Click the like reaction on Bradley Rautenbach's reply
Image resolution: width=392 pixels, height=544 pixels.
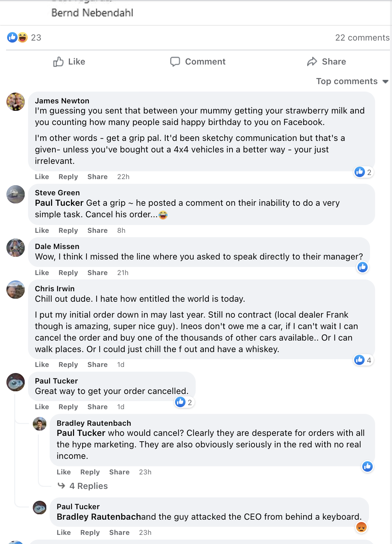[x=367, y=467]
